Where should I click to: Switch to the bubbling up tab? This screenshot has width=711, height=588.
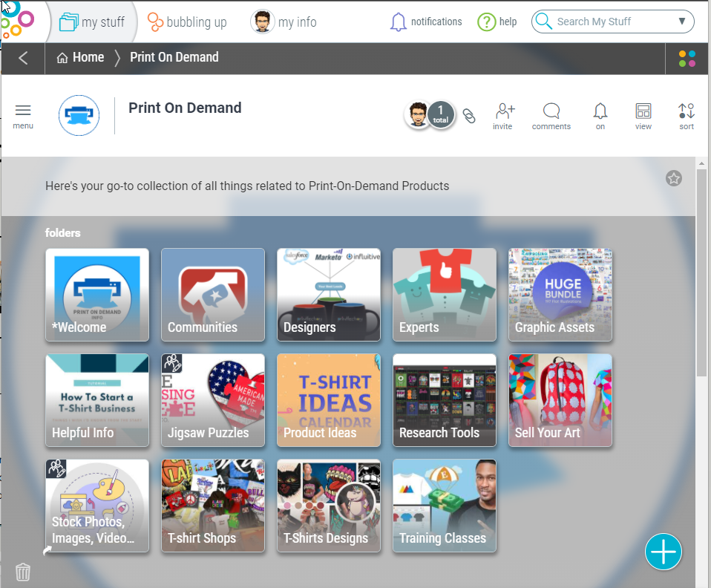(x=187, y=22)
